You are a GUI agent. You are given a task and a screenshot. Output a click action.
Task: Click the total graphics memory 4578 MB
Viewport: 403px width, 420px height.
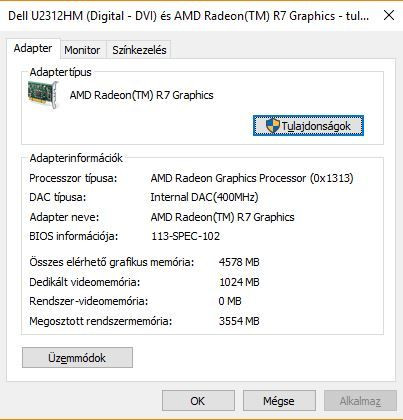pos(239,262)
